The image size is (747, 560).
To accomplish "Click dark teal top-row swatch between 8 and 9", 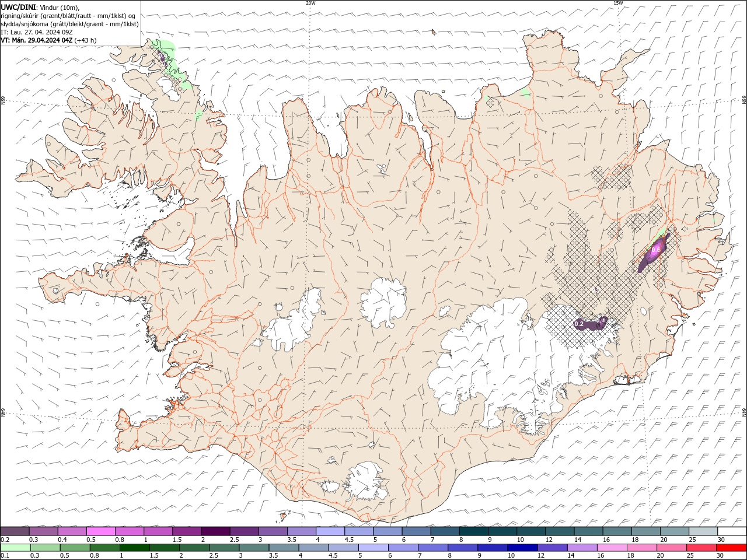I will [x=473, y=531].
